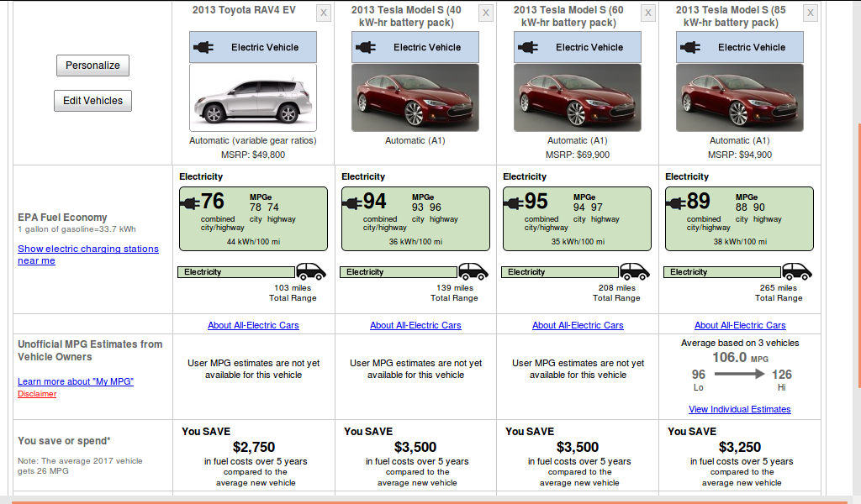This screenshot has width=861, height=504.
Task: Remove the 2013 Toyota RAV4 EV column
Action: coord(324,13)
